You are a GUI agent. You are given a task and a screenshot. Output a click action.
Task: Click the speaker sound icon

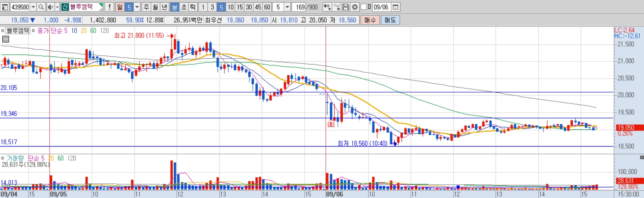pos(50,7)
